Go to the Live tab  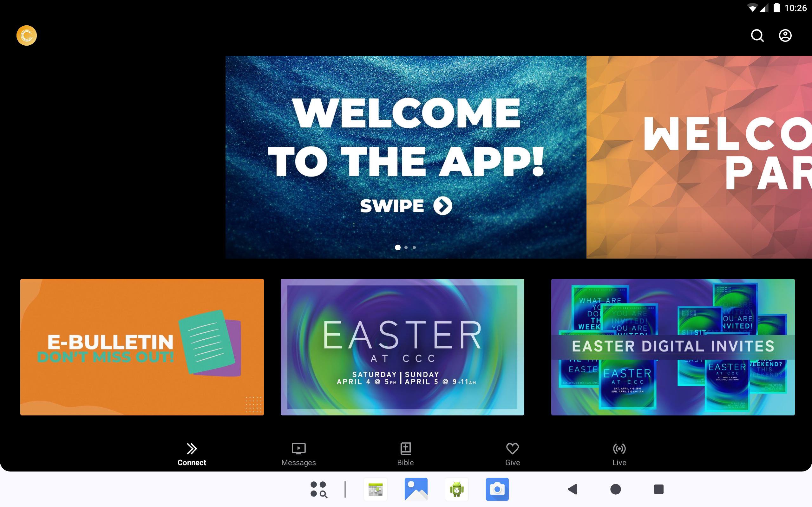click(619, 454)
